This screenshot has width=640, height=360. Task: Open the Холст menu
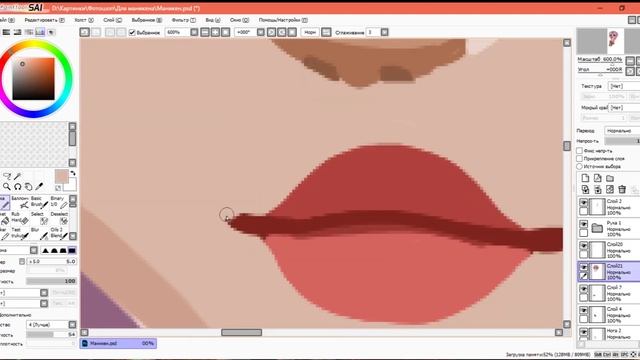pyautogui.click(x=84, y=20)
